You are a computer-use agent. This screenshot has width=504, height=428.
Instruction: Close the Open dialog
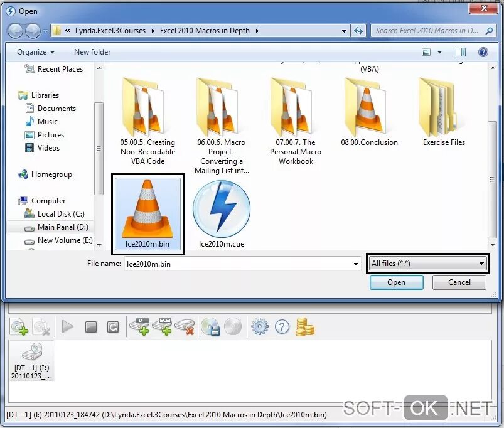pos(483,8)
